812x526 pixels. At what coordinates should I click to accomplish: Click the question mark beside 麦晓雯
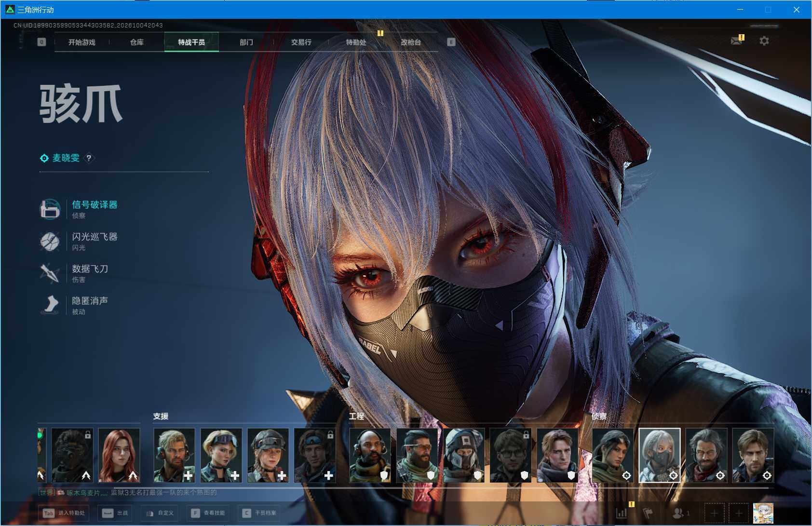tap(89, 158)
